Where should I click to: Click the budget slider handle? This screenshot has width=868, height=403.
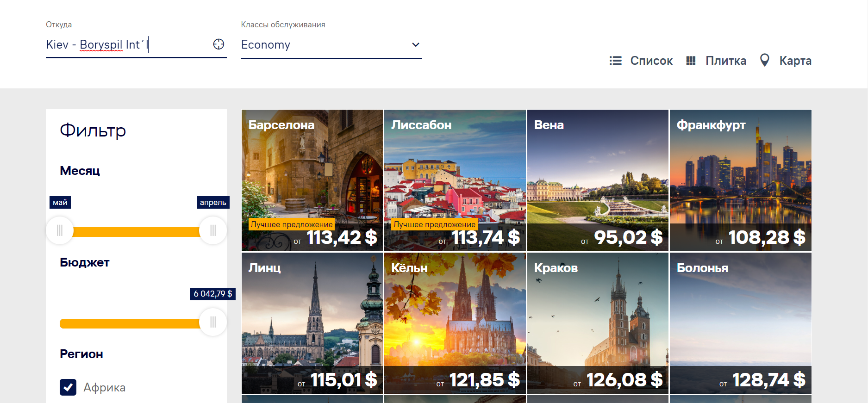213,322
